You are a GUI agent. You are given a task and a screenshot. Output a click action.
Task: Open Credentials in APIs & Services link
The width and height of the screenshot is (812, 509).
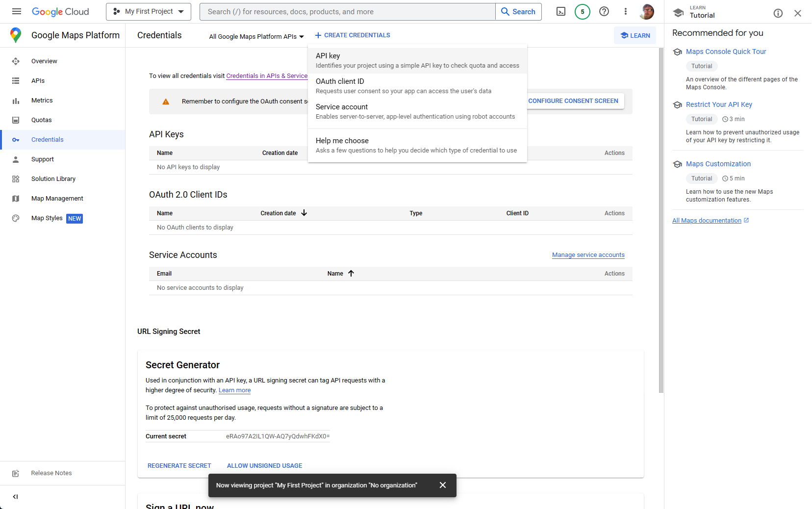point(267,76)
